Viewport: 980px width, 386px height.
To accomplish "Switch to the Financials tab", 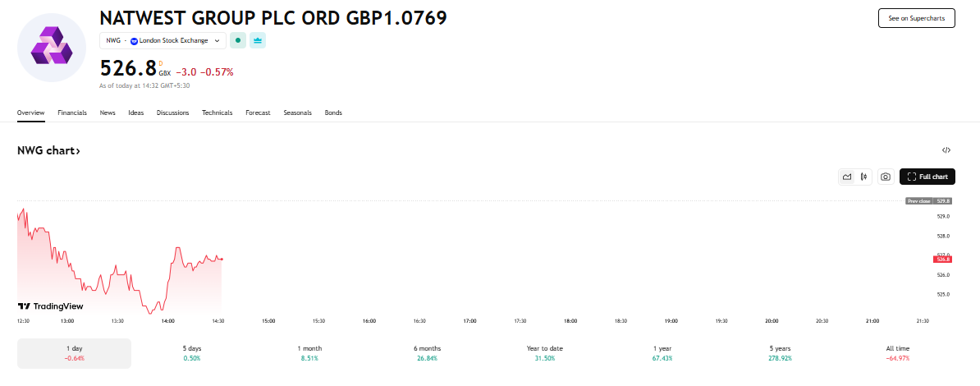I will 72,113.
